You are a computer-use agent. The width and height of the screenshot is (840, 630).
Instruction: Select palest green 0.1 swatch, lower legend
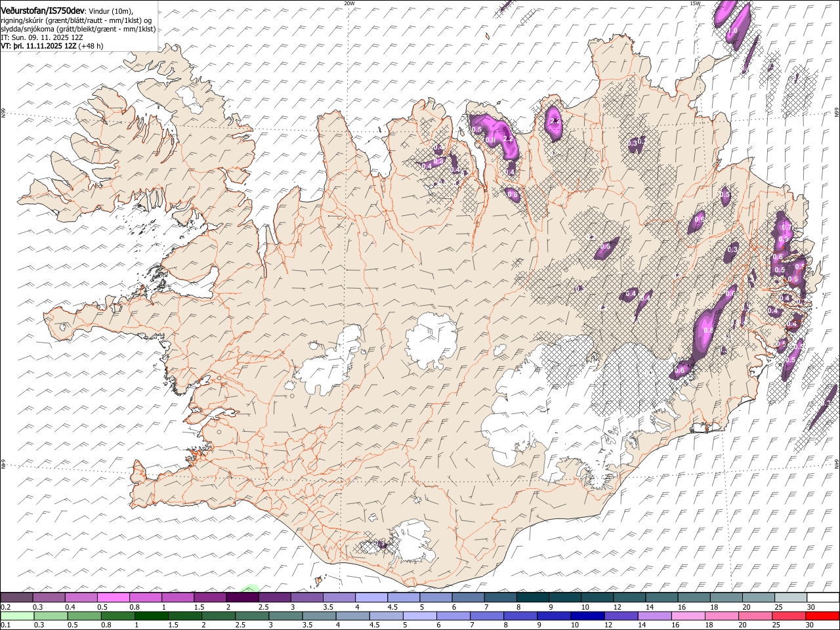[x=17, y=616]
